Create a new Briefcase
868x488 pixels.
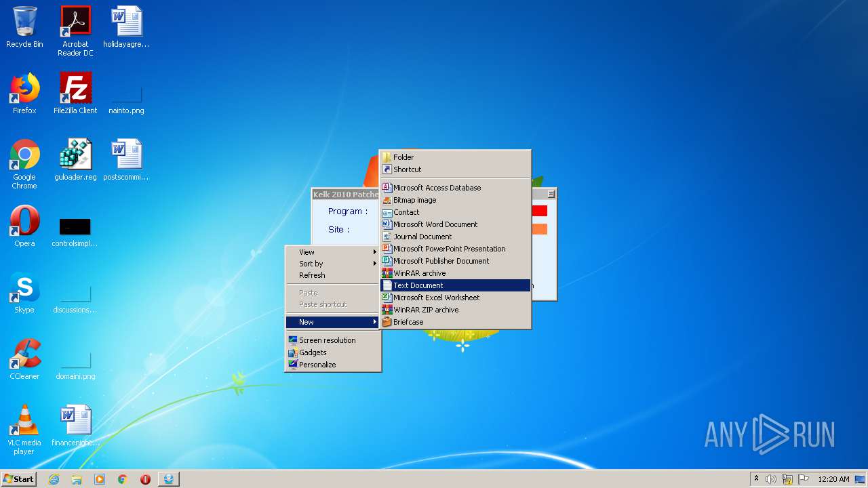point(455,322)
